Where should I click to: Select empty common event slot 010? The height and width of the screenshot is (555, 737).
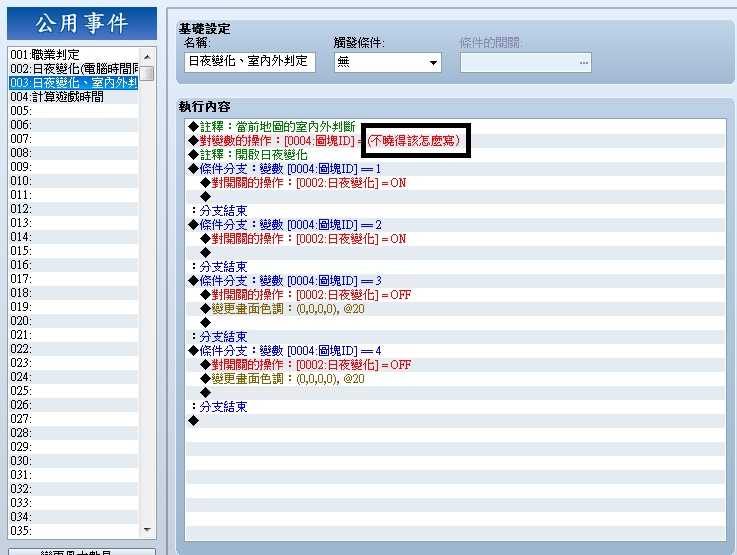point(74,181)
